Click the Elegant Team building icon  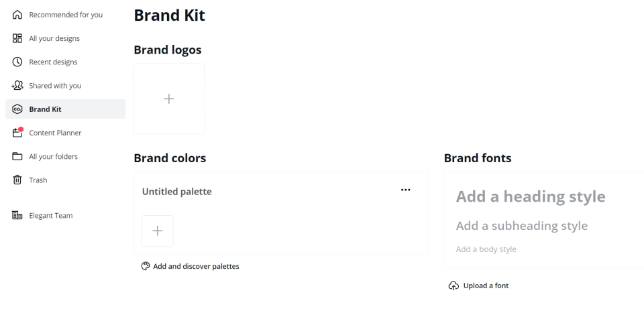coord(17,215)
